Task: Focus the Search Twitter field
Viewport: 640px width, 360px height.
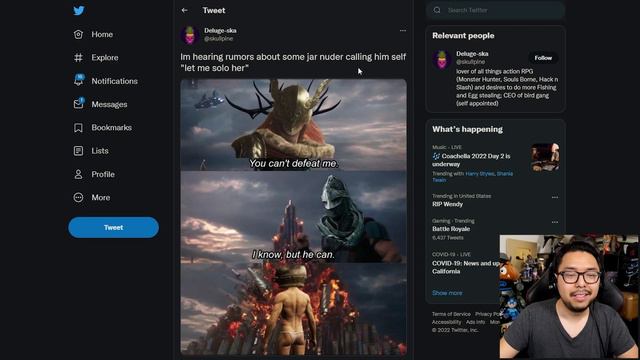Action: 496,10
